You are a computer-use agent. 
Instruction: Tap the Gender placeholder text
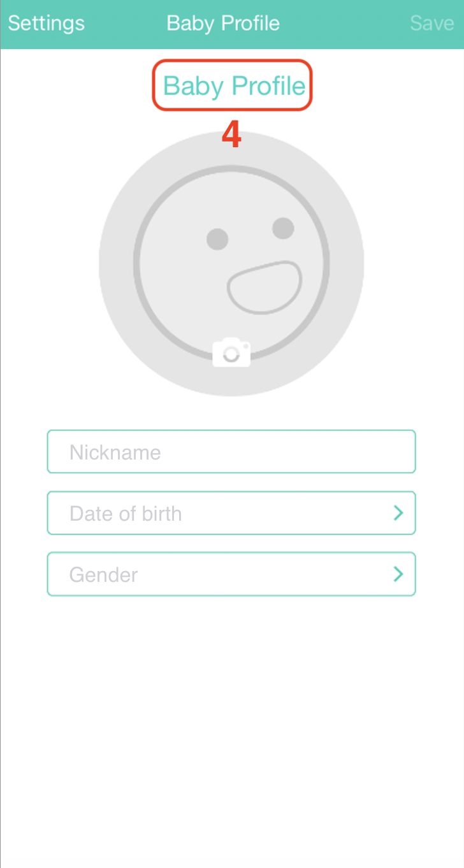103,575
